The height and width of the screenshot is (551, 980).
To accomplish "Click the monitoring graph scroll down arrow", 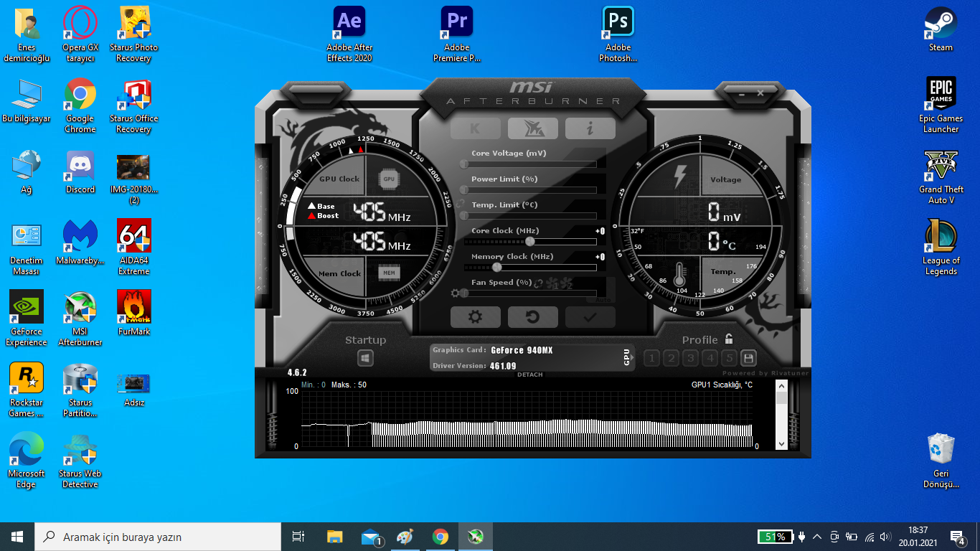I will [781, 444].
